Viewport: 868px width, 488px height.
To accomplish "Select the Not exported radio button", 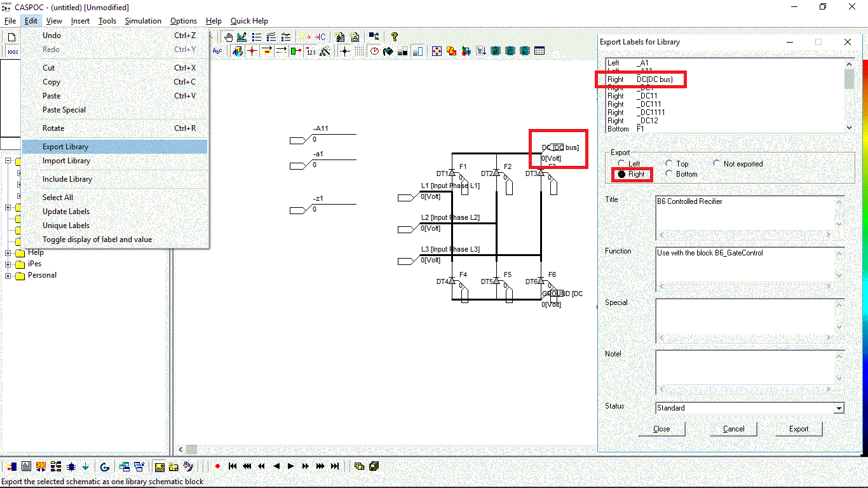I will coord(717,163).
